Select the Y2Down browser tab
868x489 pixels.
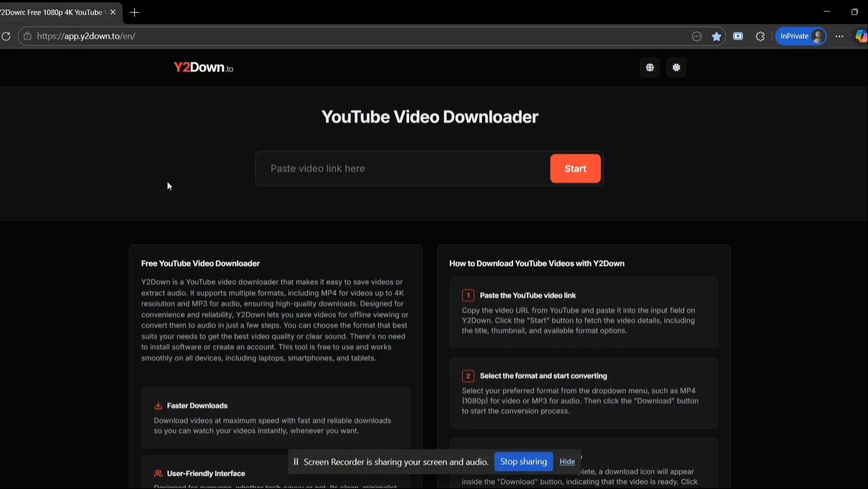[52, 13]
